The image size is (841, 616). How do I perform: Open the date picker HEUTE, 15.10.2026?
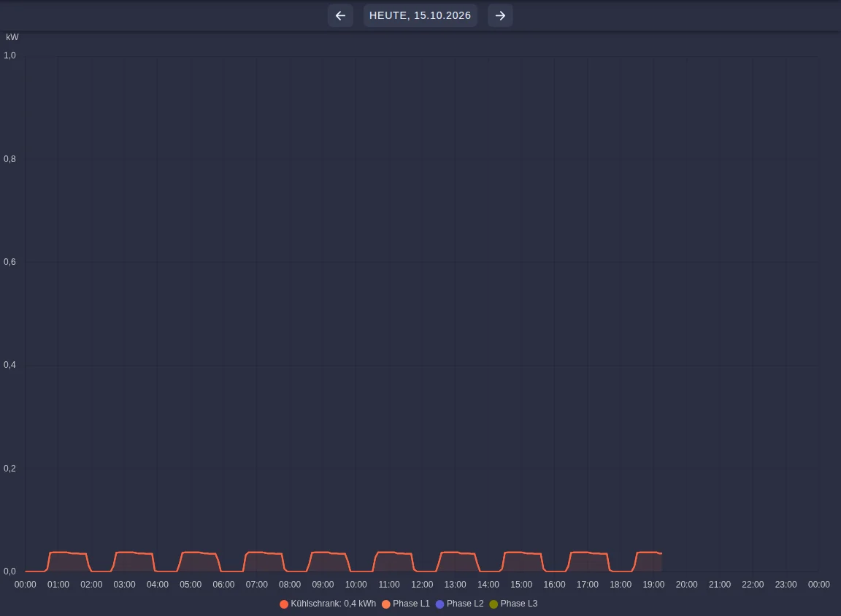pyautogui.click(x=420, y=15)
